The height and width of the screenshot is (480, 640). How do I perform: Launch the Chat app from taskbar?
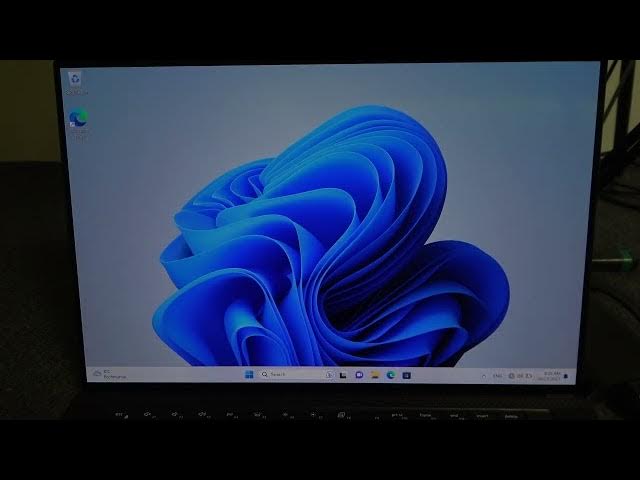(359, 375)
